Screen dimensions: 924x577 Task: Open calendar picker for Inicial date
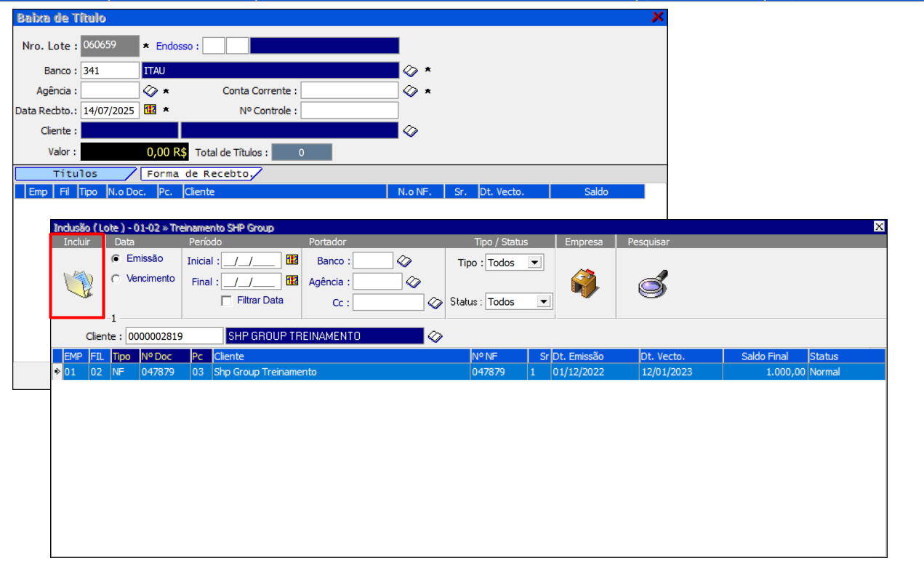[292, 260]
